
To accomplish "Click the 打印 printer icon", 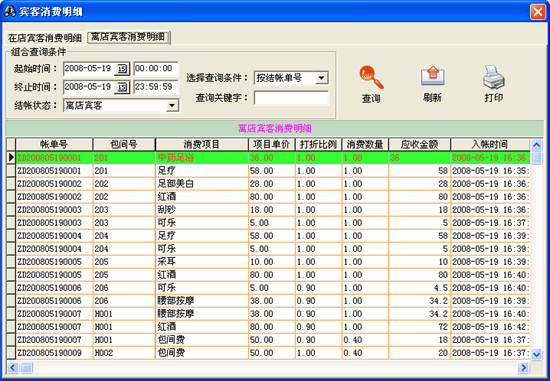I will point(494,77).
